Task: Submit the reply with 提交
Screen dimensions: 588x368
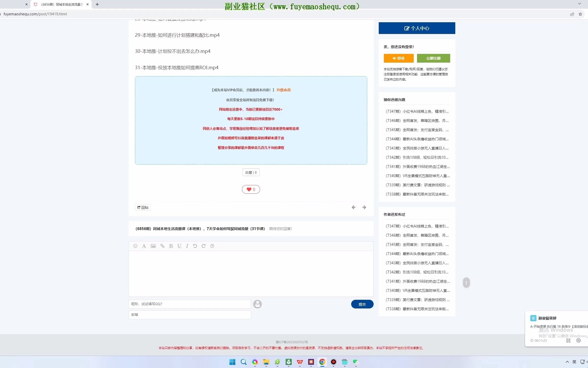Action: click(362, 304)
